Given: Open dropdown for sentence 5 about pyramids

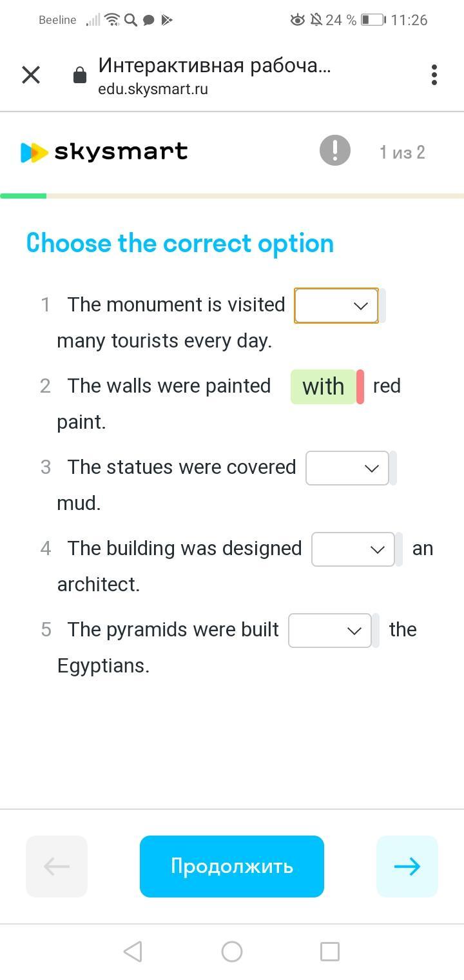Looking at the screenshot, I should tap(330, 631).
